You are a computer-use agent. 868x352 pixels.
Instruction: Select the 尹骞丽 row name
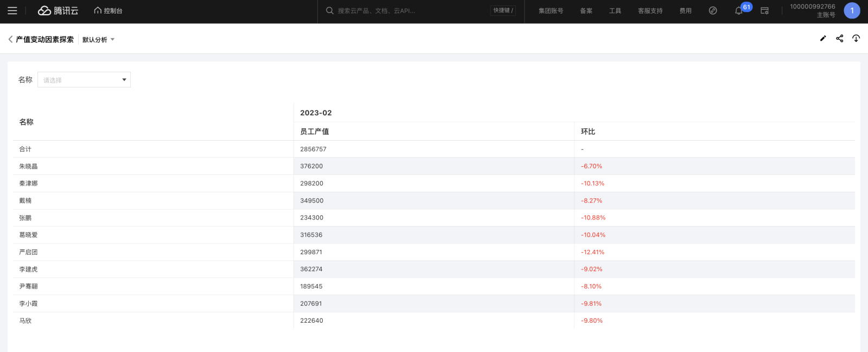point(29,286)
